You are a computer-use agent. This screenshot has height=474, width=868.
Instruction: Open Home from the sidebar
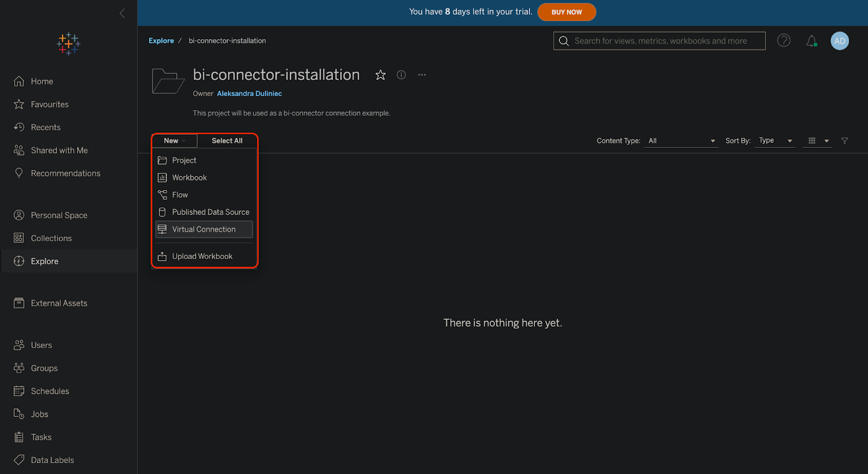point(42,81)
